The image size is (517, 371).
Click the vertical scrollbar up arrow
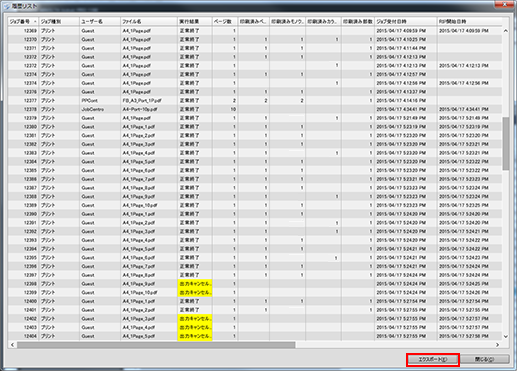506,31
